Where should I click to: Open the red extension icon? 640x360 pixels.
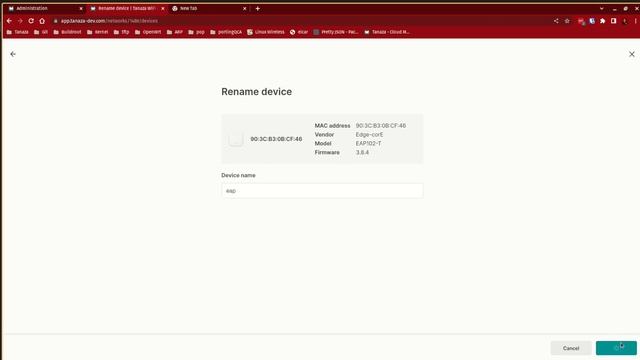click(581, 21)
